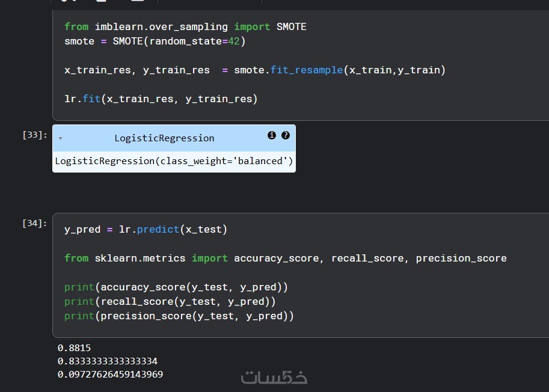
Task: Select the 0.0972 precision output value
Action: pos(110,375)
